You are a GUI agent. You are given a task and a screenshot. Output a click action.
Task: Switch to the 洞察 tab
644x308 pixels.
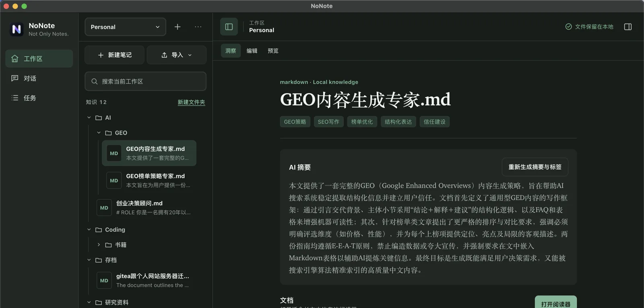(x=231, y=51)
